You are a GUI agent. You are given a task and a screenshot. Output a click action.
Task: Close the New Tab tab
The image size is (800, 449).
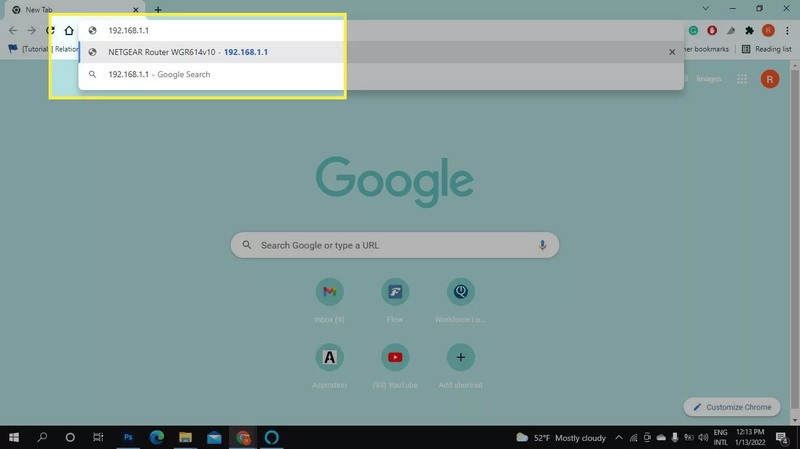pyautogui.click(x=136, y=10)
